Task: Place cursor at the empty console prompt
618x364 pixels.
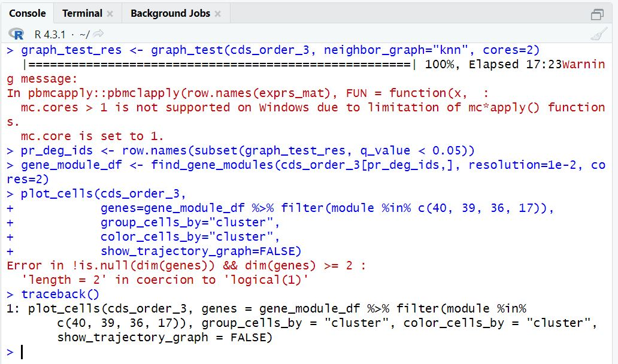Action: [22, 351]
